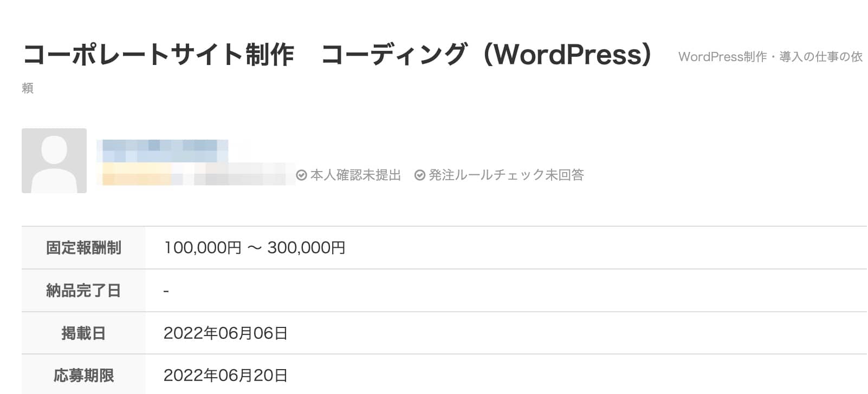Click the 頼 text under the title
Viewport: 868px width, 394px height.
tap(28, 88)
